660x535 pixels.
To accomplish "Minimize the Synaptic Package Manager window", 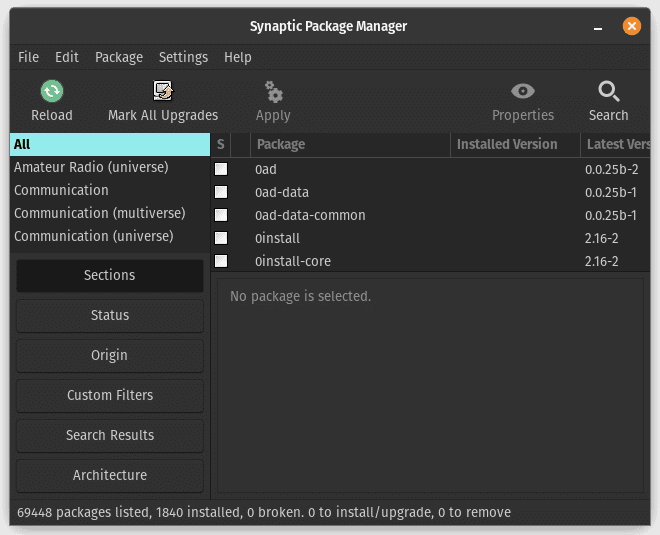I will (x=598, y=28).
